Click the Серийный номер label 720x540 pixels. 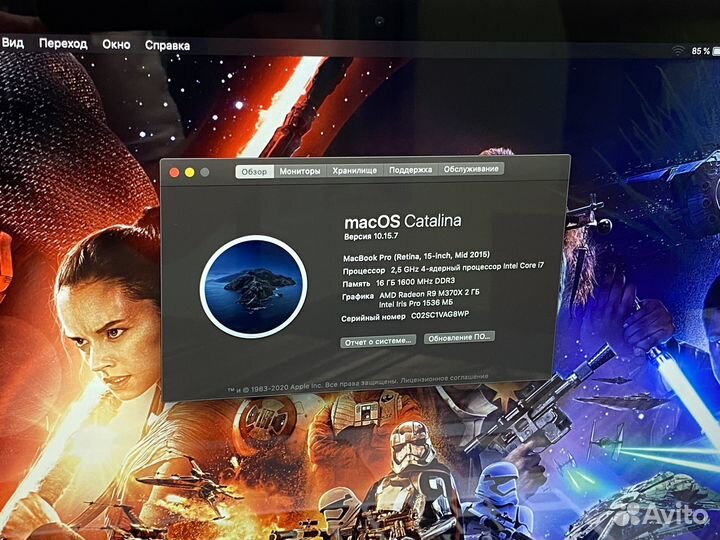click(x=373, y=318)
